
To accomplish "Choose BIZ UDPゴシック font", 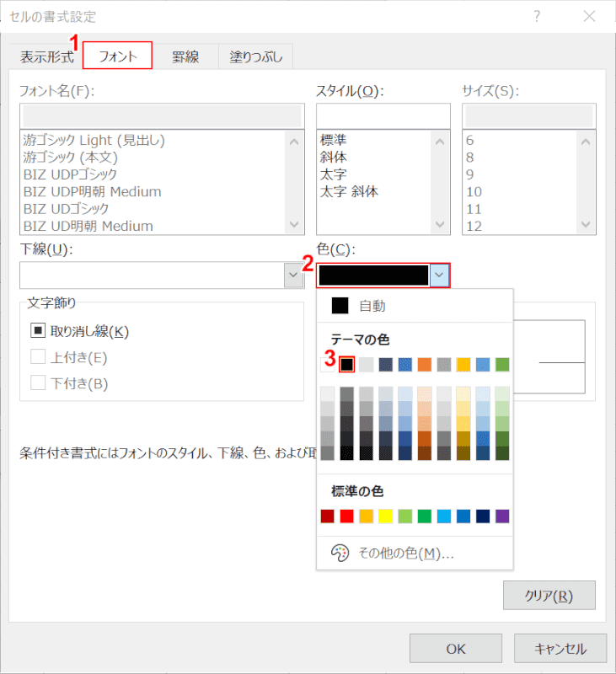I will [70, 174].
